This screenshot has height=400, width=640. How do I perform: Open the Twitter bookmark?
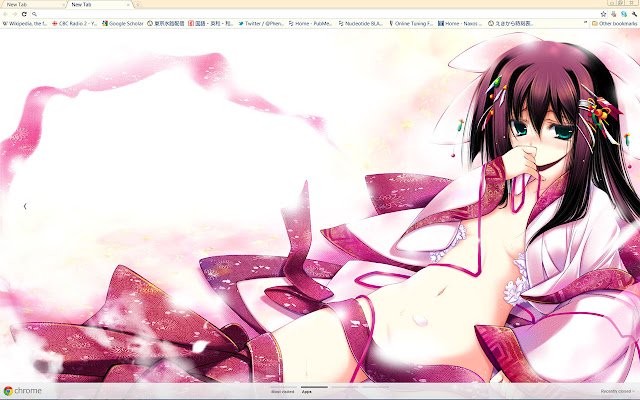pos(261,24)
